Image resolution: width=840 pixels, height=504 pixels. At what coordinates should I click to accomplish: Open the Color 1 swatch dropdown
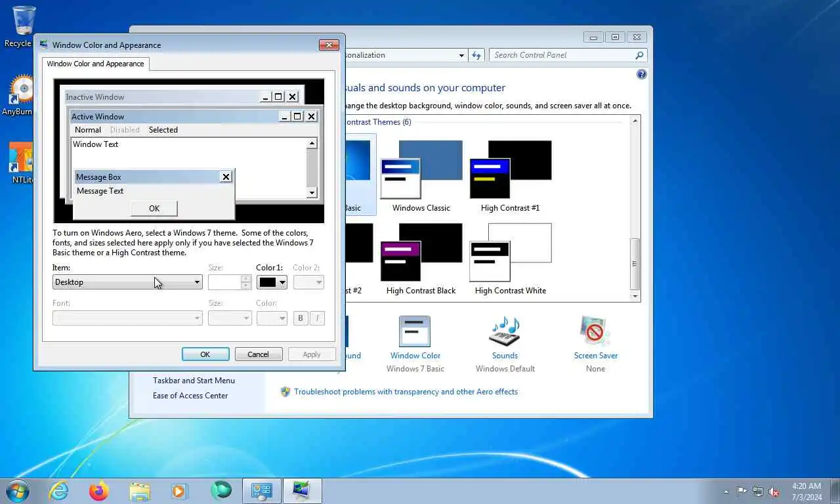click(x=272, y=282)
